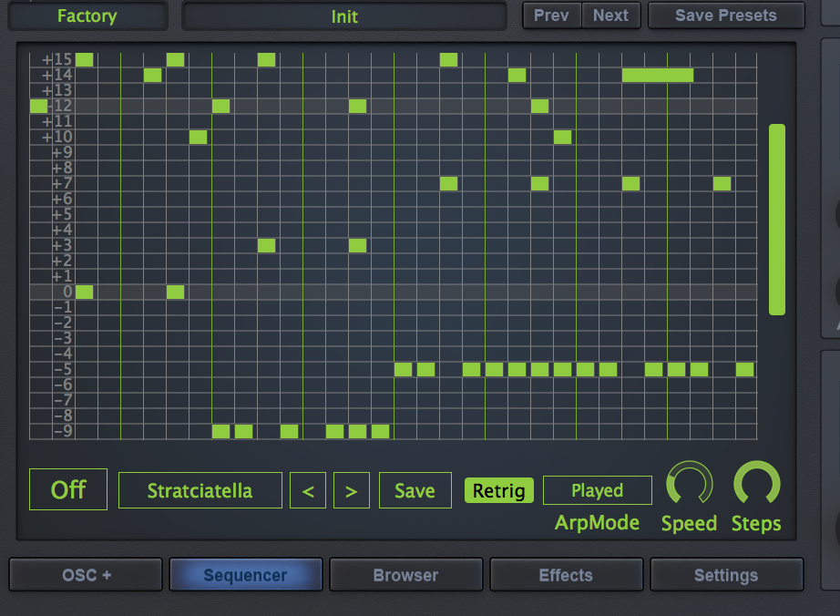This screenshot has width=840, height=616.
Task: Toggle the sequencer Off switch
Action: (68, 489)
